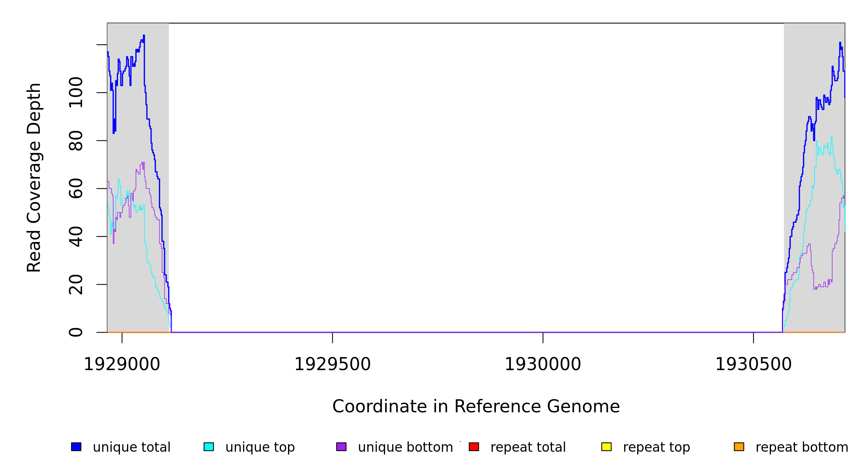Click the "Coordinate in Reference Genome" axis title
The width and height of the screenshot is (868, 473).
(x=476, y=407)
